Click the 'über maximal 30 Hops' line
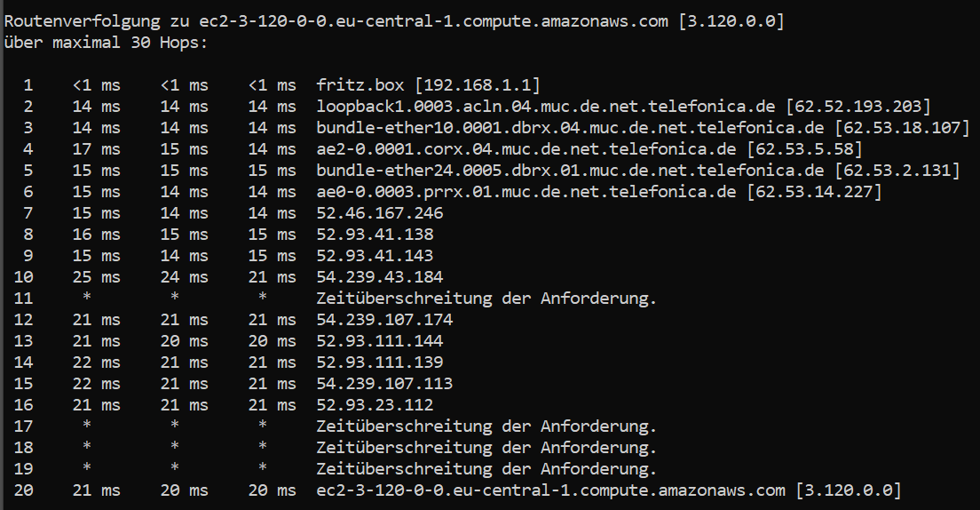980x510 pixels. click(x=106, y=43)
